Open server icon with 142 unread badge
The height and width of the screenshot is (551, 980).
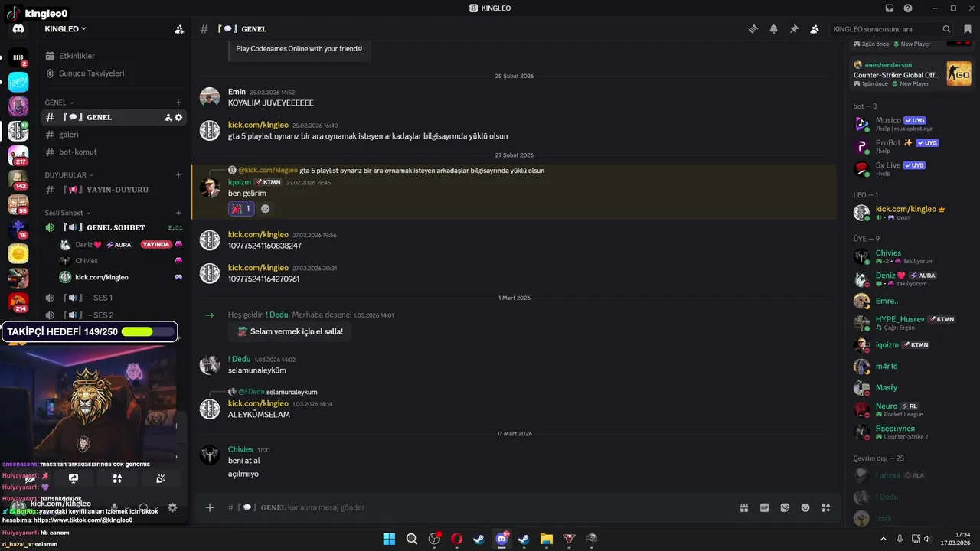[18, 180]
